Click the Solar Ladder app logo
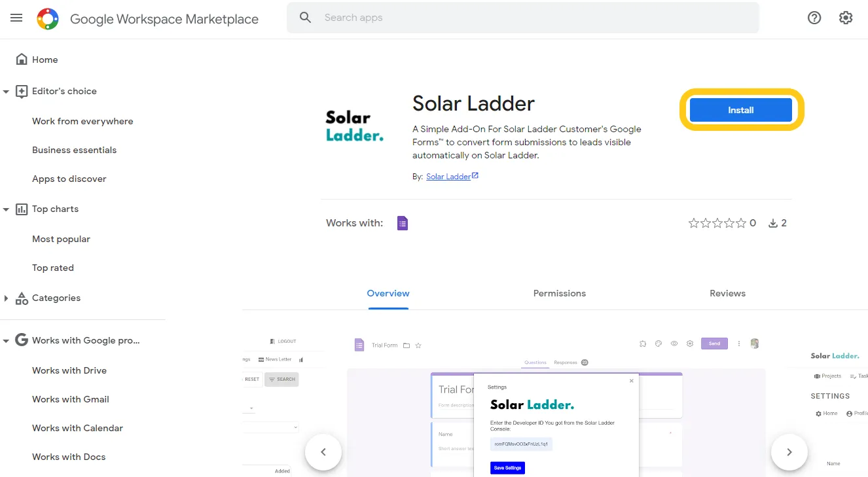Viewport: 868px width, 477px height. (354, 126)
